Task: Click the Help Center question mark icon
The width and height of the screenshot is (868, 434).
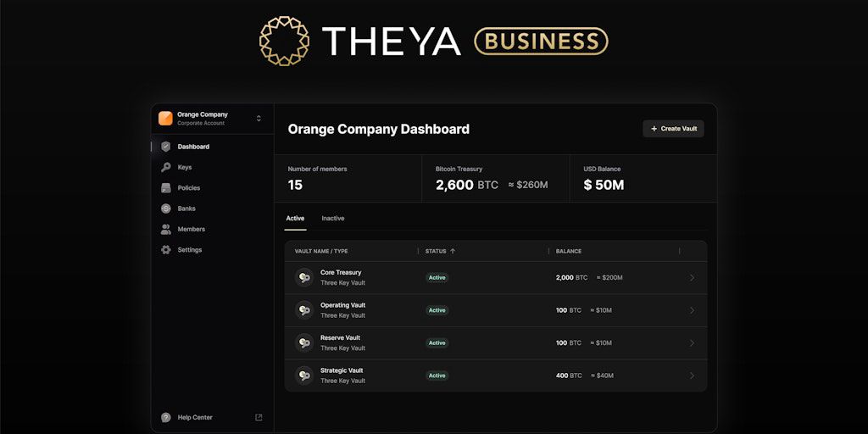Action: (x=166, y=417)
